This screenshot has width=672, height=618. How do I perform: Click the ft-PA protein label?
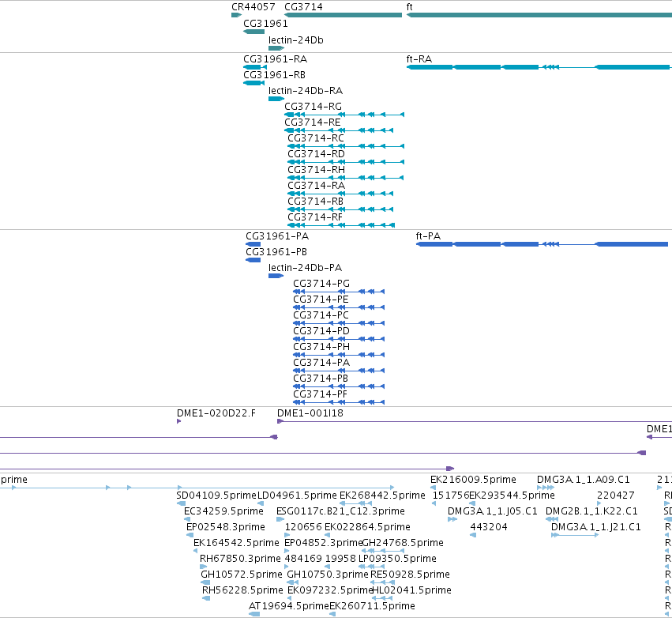(428, 236)
